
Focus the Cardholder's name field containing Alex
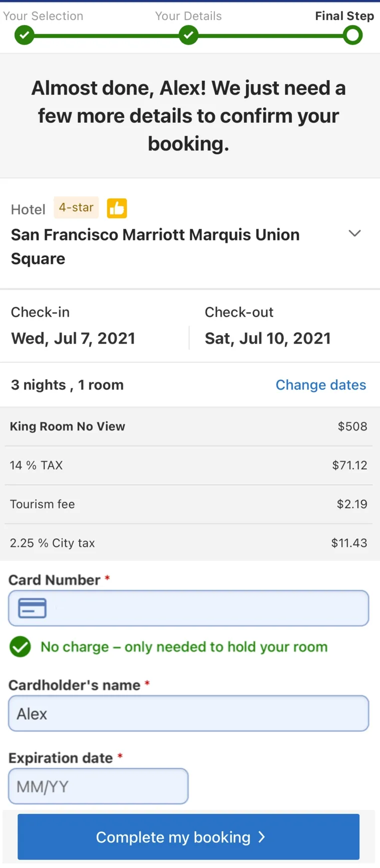tap(188, 713)
